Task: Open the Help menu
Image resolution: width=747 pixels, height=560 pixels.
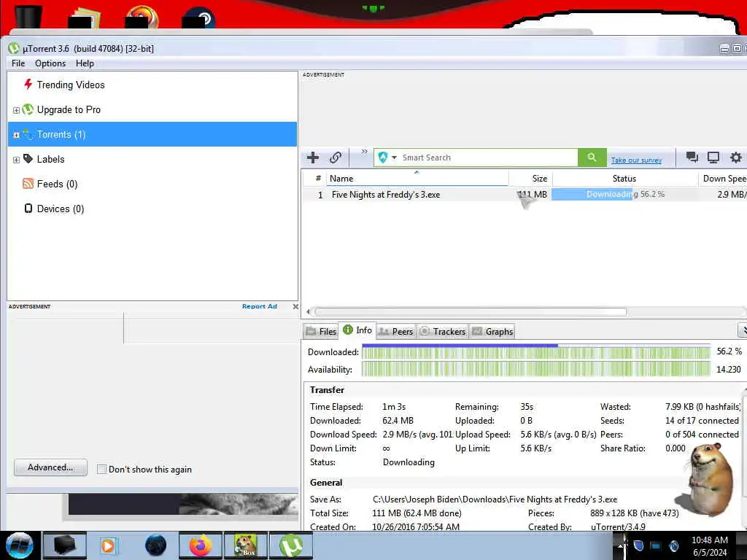Action: pos(85,63)
